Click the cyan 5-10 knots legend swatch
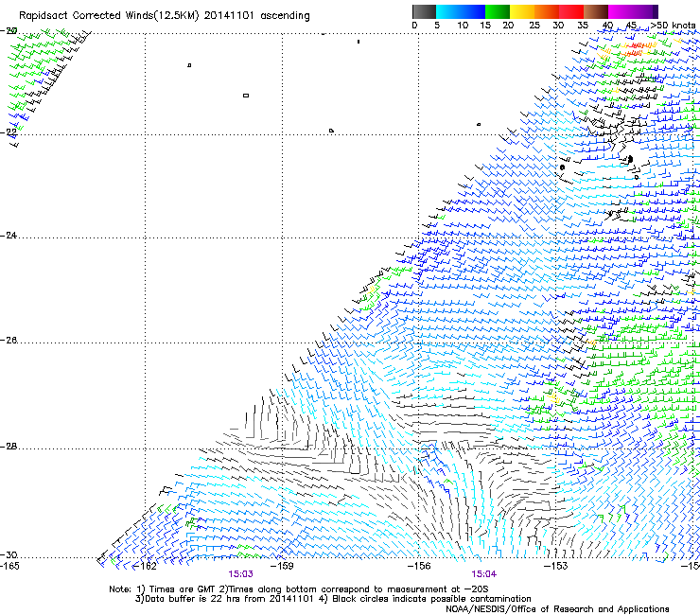This screenshot has height=615, width=700. [x=448, y=11]
